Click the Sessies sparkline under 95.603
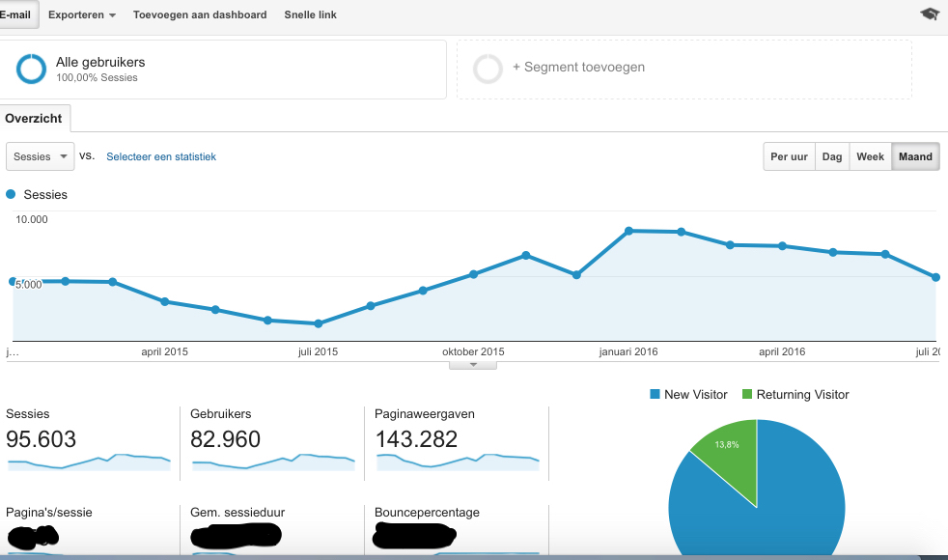 point(89,462)
